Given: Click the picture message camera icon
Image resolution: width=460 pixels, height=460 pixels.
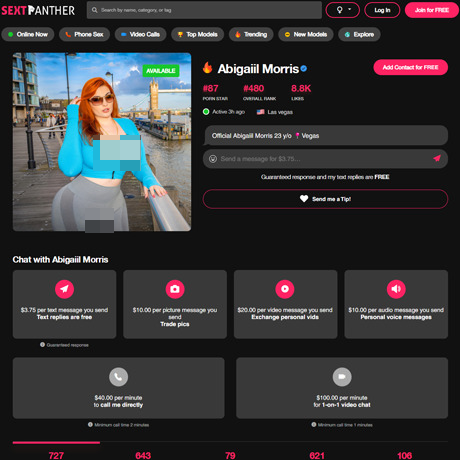Looking at the screenshot, I should [175, 289].
